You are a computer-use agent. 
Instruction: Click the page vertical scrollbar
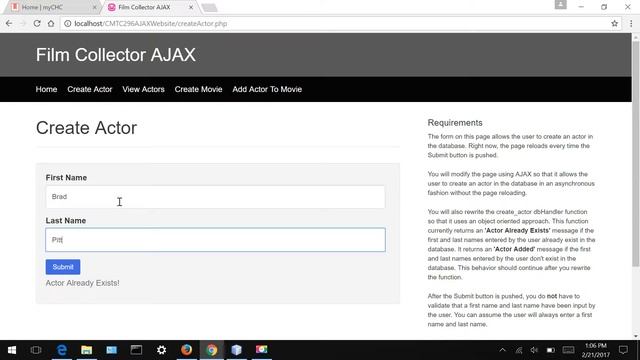coord(636,154)
